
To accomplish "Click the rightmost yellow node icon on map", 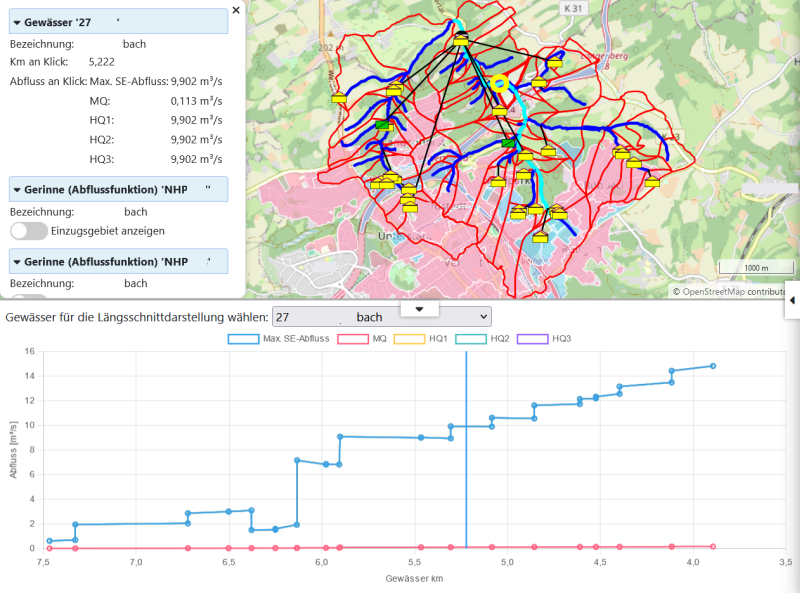I will [652, 181].
